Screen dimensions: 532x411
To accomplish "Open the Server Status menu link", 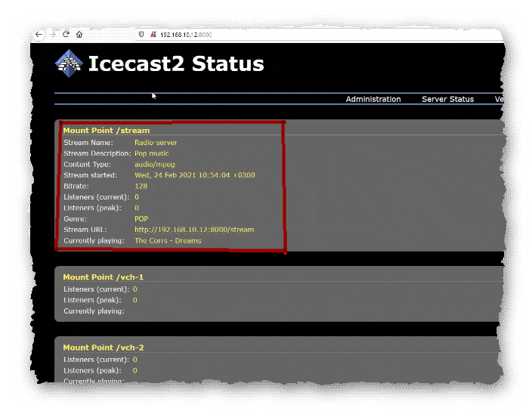I will [447, 99].
